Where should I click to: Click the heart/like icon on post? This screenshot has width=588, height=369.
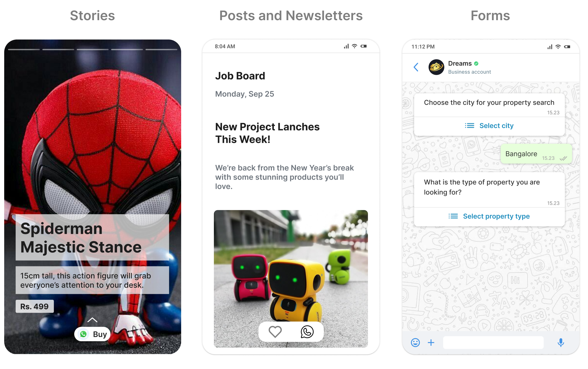pyautogui.click(x=275, y=331)
